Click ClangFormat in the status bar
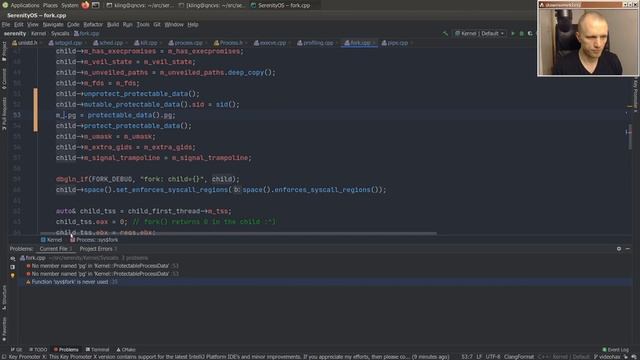640x360 pixels. 519,357
